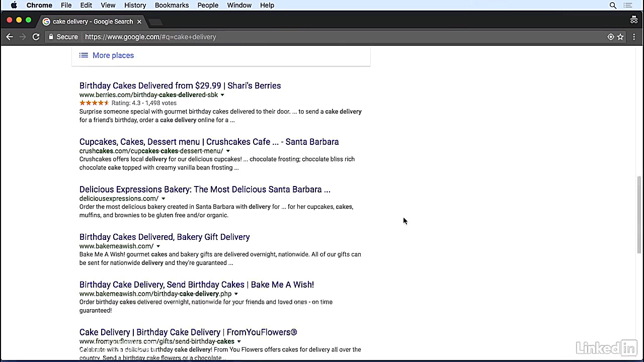Click the 'Rating: 4.3 - 1,498 votes' text

point(144,103)
